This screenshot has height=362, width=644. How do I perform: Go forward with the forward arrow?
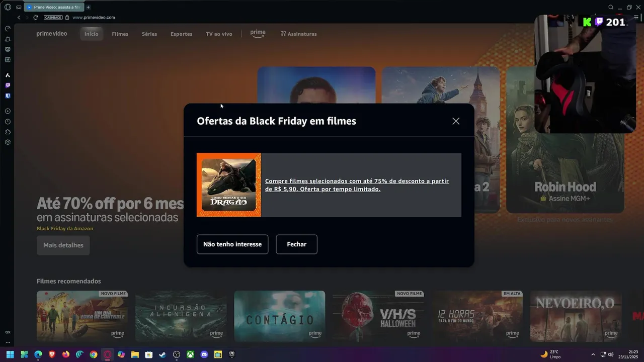(27, 18)
